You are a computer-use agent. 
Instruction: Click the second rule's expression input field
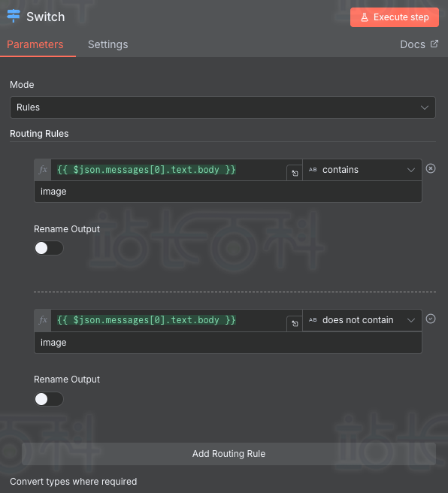tap(169, 320)
